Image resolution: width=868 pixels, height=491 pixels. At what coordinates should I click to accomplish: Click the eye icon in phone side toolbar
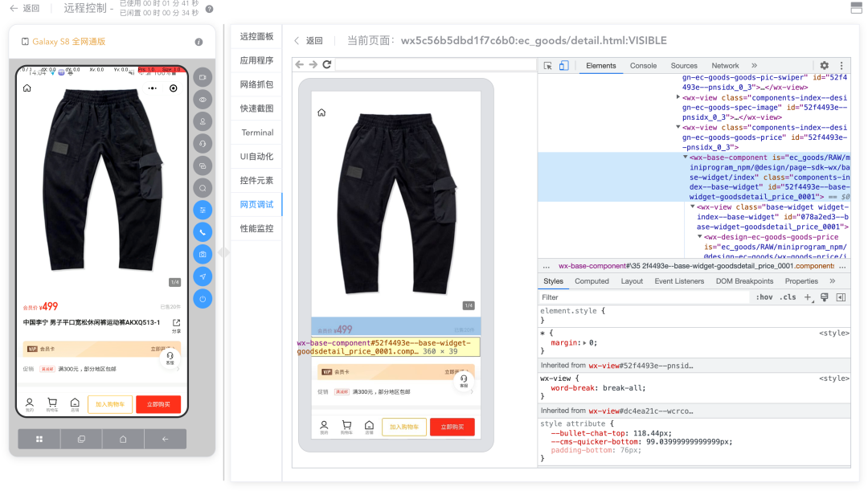[203, 100]
